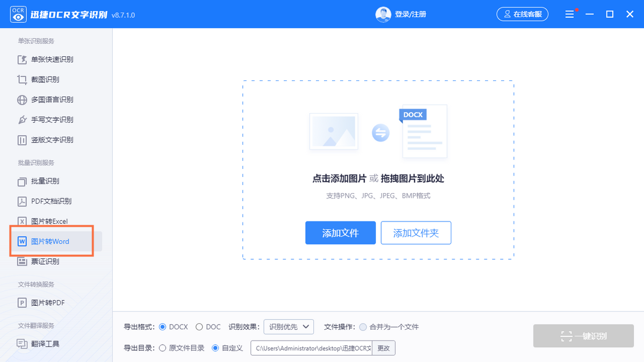Click the handwriting recognition pen icon

22,120
